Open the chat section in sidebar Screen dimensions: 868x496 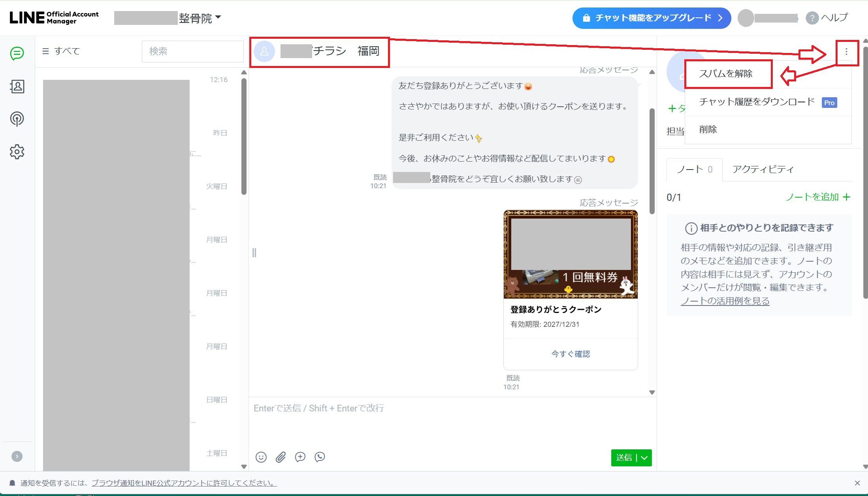pyautogui.click(x=17, y=53)
